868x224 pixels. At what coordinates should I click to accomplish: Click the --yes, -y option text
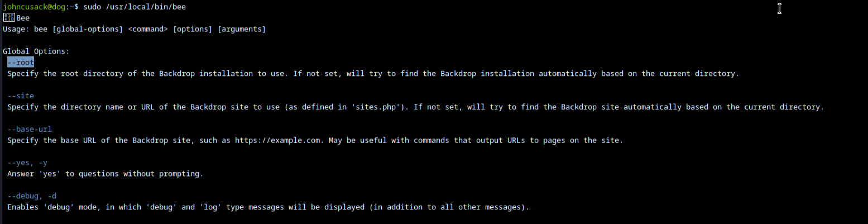pyautogui.click(x=27, y=163)
